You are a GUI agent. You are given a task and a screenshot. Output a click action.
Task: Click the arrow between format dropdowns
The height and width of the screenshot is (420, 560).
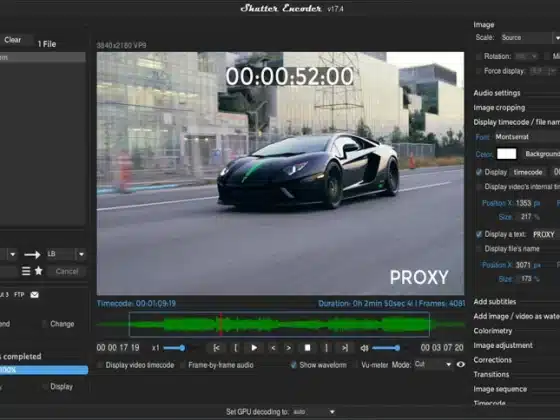tap(32, 254)
